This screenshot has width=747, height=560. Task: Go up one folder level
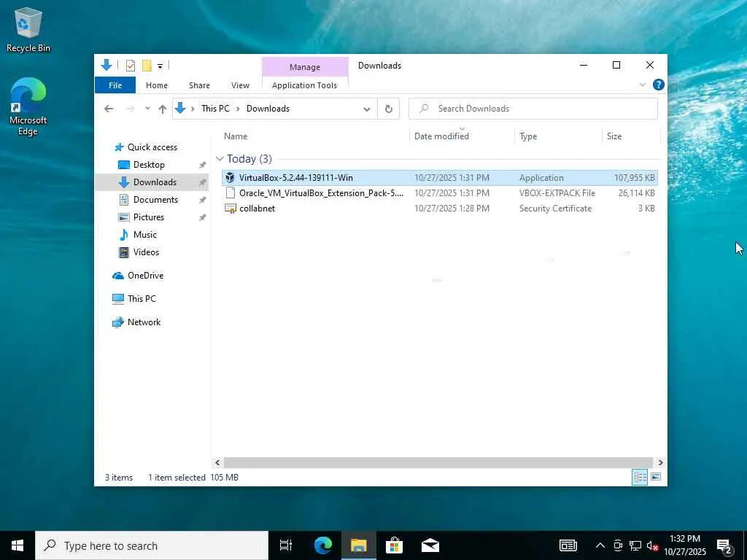(163, 109)
